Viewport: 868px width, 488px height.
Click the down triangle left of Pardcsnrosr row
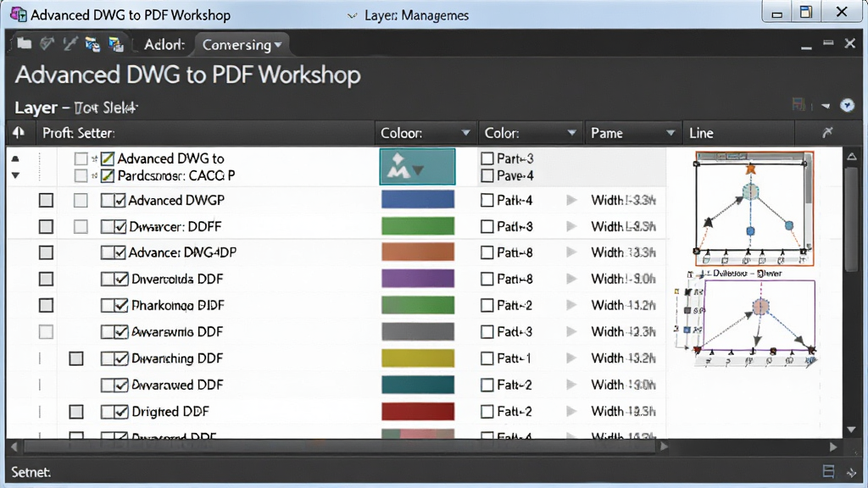pyautogui.click(x=15, y=175)
